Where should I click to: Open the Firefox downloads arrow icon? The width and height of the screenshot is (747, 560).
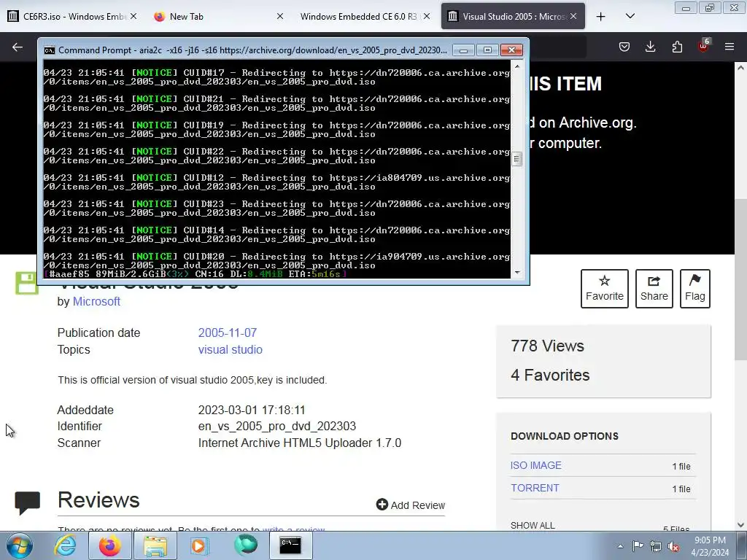click(x=650, y=47)
